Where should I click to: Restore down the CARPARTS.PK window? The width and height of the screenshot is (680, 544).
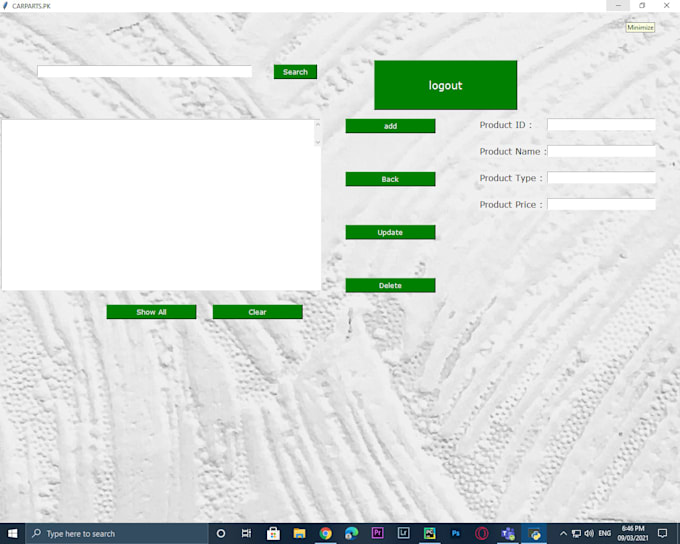pos(642,6)
